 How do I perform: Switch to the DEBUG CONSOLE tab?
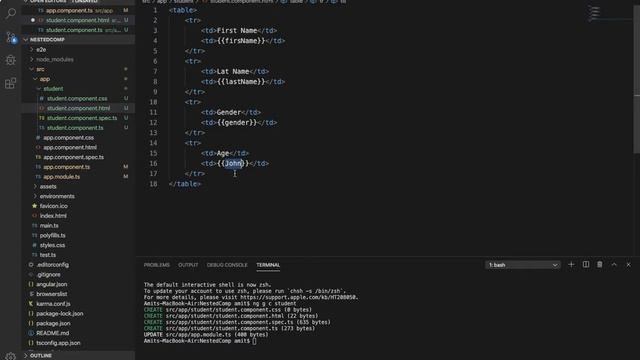click(227, 265)
